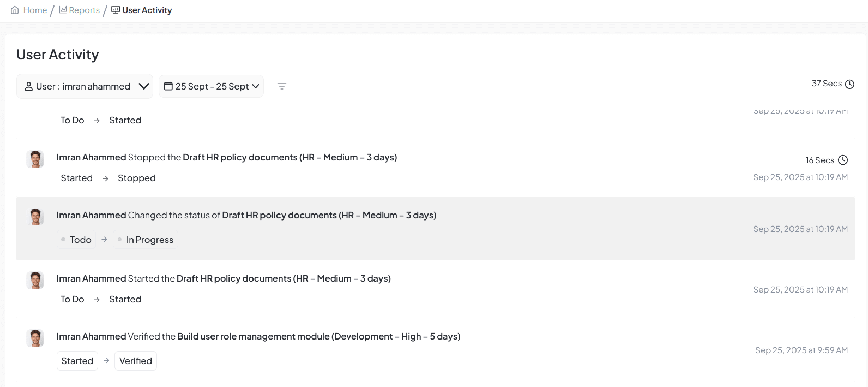The image size is (868, 387).
Task: Click avatar on Changed status entry
Action: click(x=35, y=217)
